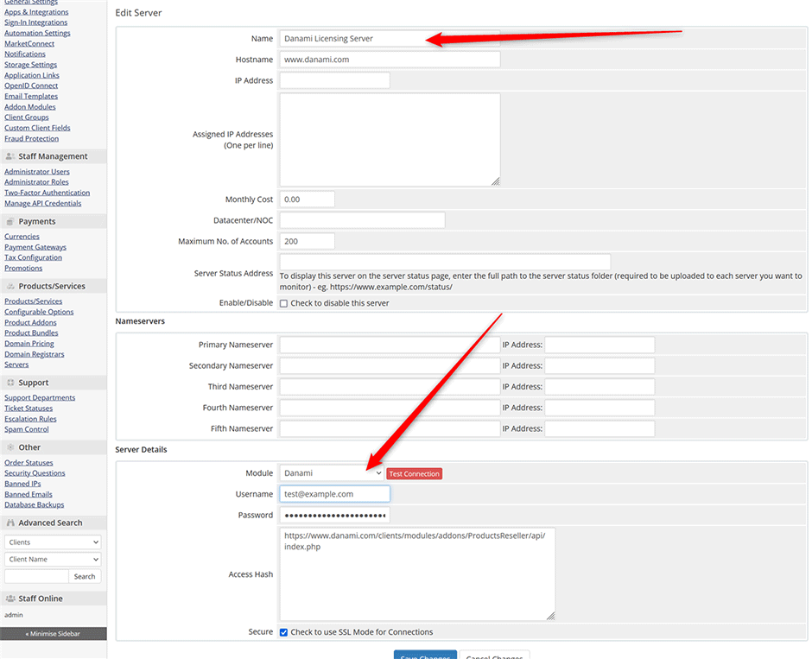Go to Email Templates

point(31,96)
